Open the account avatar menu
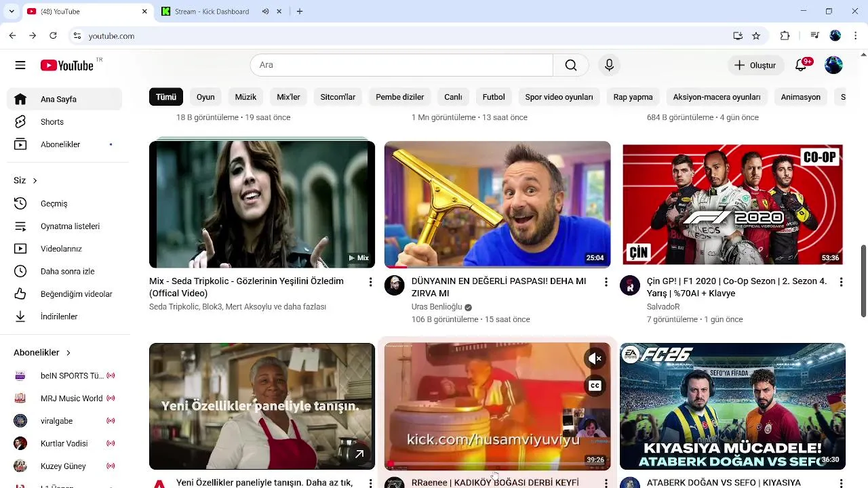Viewport: 868px width, 488px height. tap(833, 65)
